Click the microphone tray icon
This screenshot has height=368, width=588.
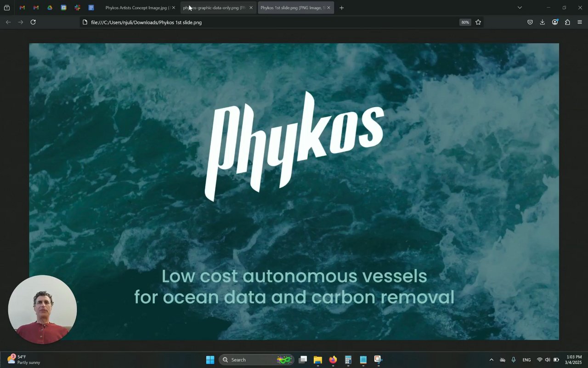(514, 360)
